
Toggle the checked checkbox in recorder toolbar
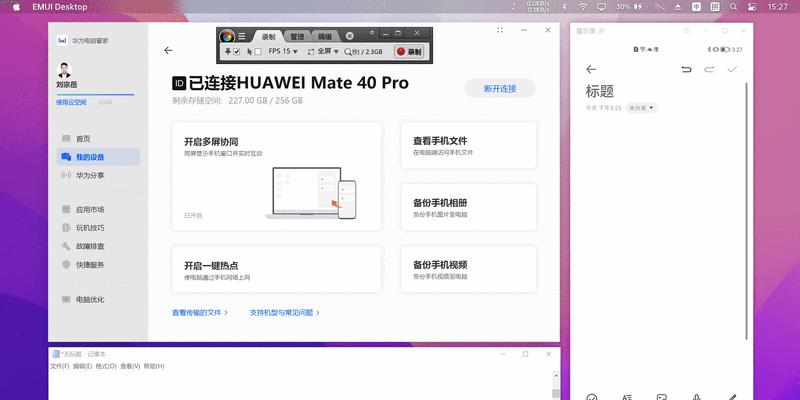(236, 52)
